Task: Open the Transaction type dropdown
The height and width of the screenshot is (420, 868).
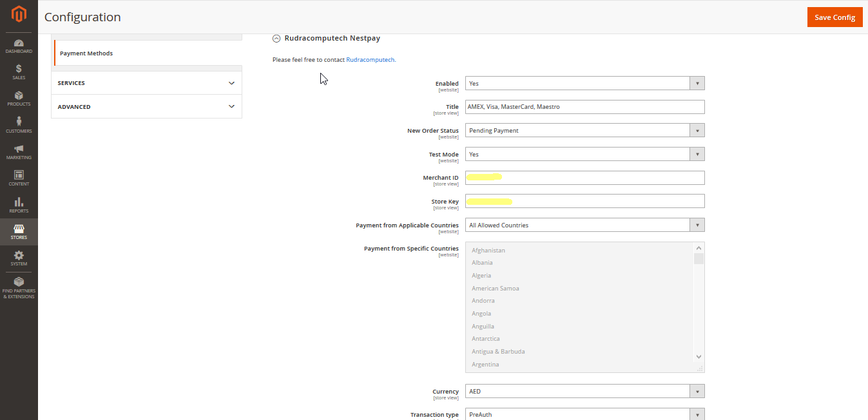Action: [584, 414]
